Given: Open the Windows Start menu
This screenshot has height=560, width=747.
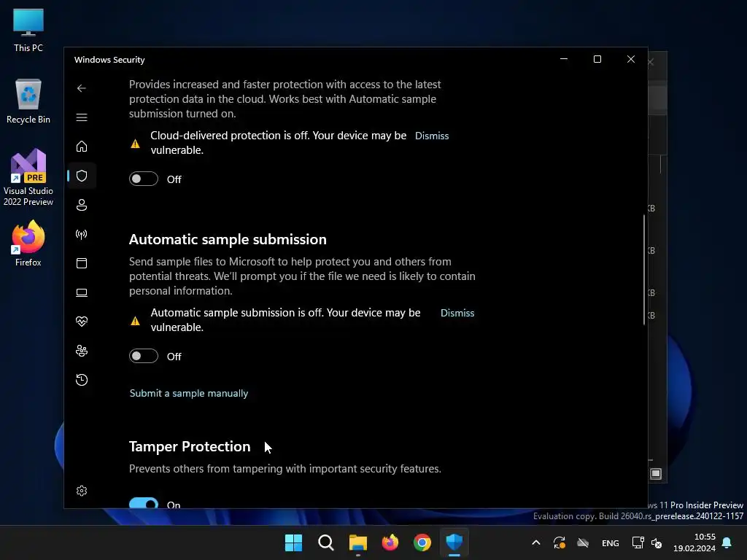Looking at the screenshot, I should tap(293, 542).
